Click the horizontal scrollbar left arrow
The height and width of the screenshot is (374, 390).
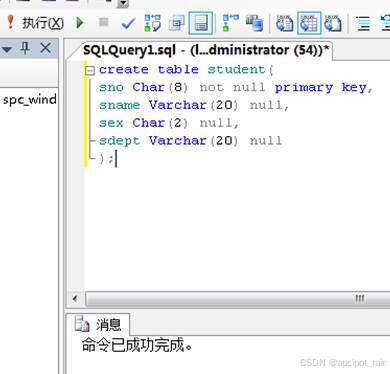pos(75,299)
